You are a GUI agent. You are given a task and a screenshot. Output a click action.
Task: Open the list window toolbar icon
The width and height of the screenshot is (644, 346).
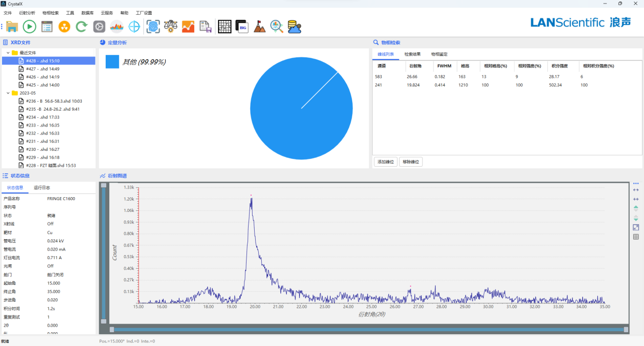47,26
